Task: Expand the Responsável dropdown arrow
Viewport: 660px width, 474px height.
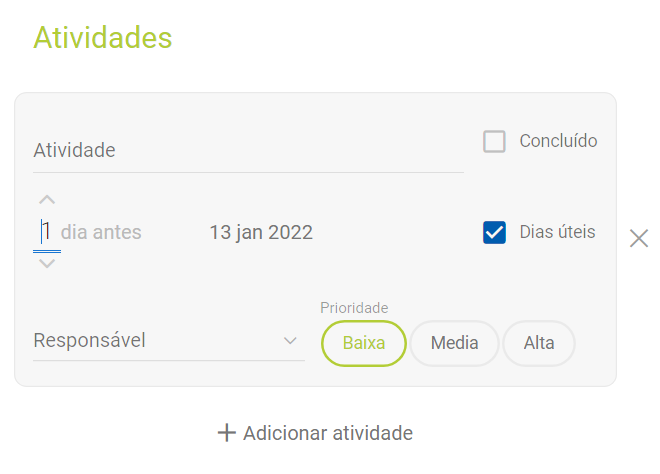Action: 291,341
